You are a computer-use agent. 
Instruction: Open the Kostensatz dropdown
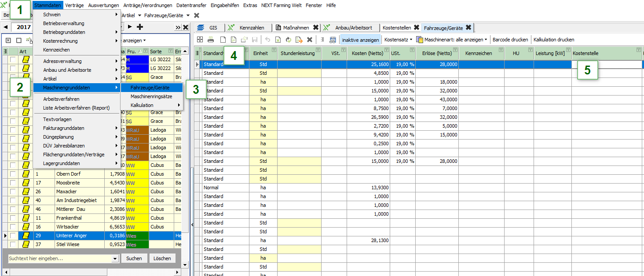pos(398,40)
